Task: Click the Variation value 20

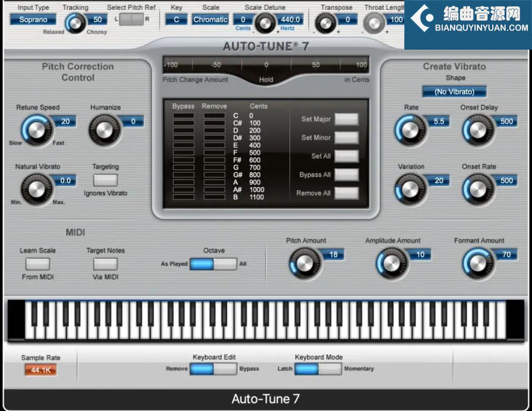Action: [x=439, y=180]
